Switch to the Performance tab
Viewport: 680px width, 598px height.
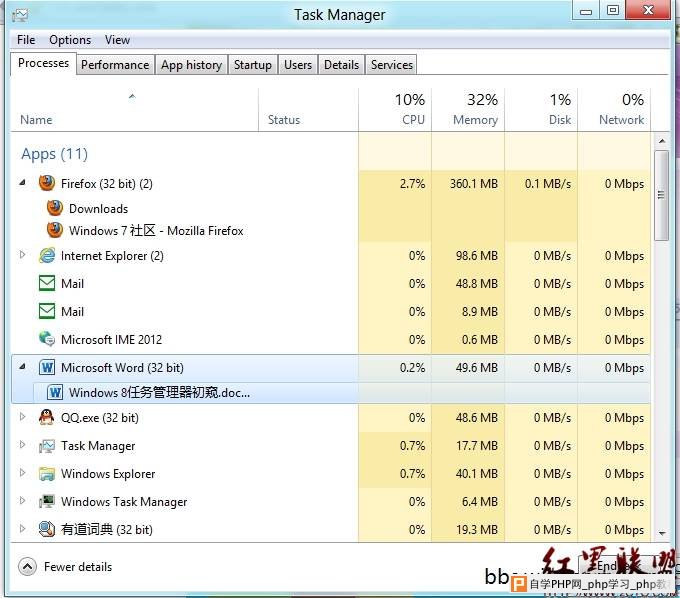click(115, 65)
